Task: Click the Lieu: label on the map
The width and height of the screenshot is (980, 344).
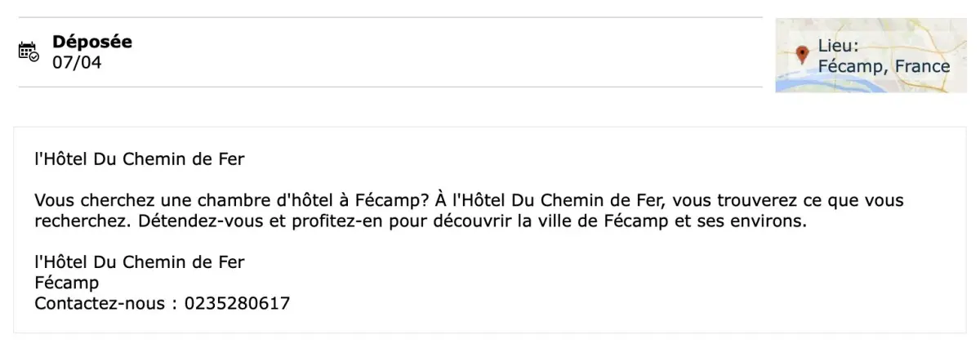Action: pyautogui.click(x=838, y=47)
